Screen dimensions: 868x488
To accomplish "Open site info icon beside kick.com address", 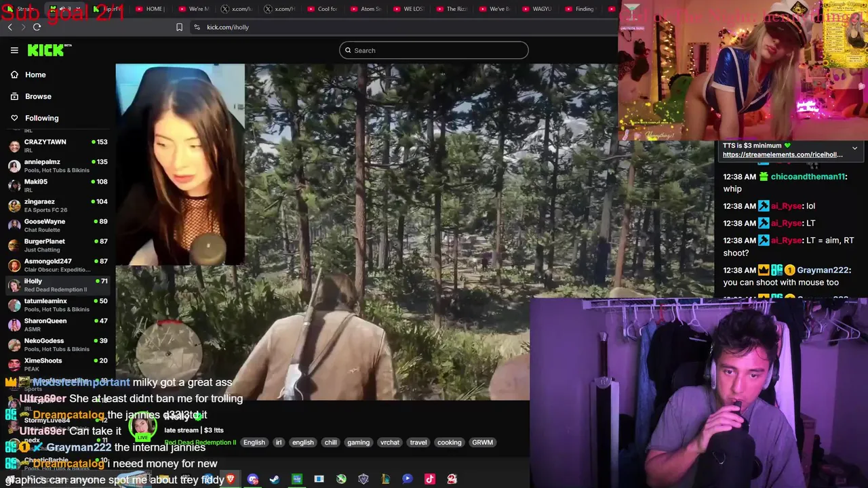I will 197,27.
